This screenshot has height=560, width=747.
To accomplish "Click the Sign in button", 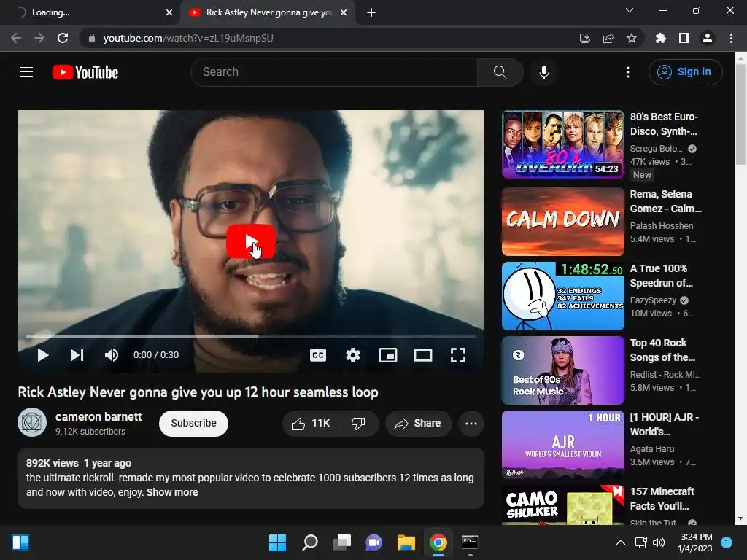I will (x=685, y=72).
